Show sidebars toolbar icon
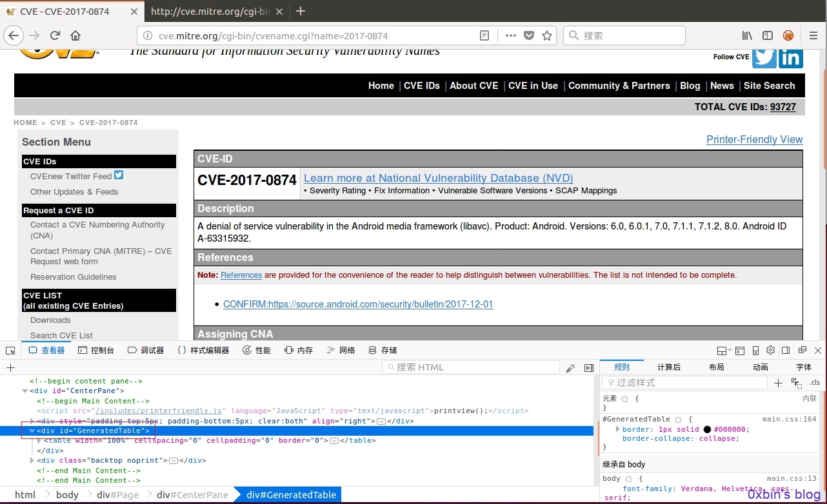827x504 pixels. coord(768,36)
